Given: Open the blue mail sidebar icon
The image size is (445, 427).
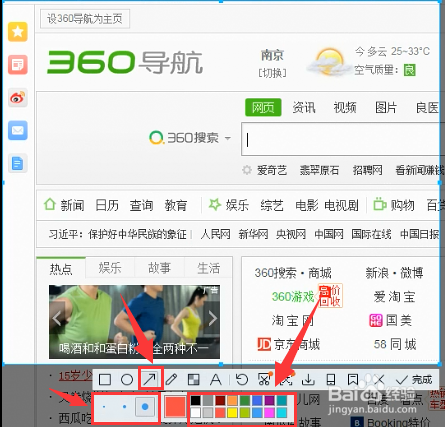Looking at the screenshot, I should coord(18,130).
